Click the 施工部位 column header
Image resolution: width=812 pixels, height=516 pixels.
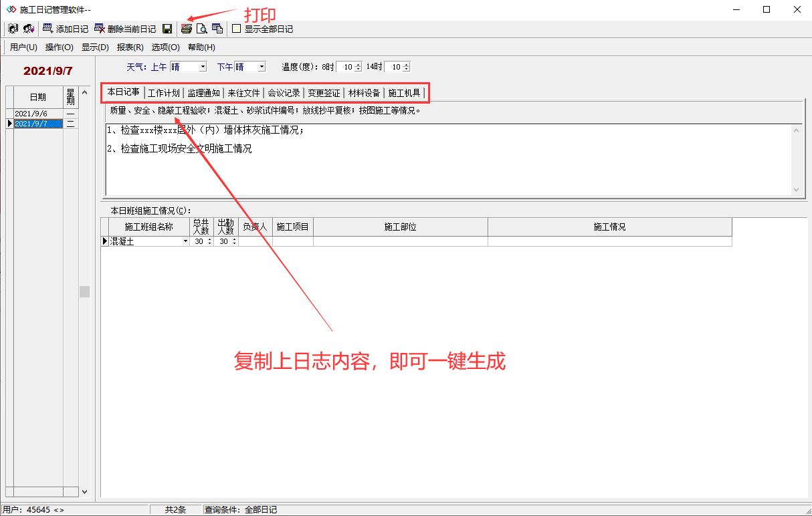[x=401, y=227]
